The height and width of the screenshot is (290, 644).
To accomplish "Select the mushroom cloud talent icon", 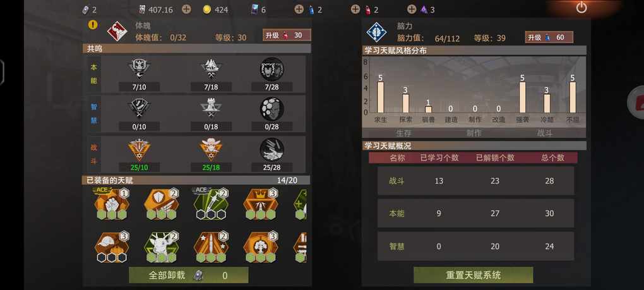I will (x=260, y=248).
